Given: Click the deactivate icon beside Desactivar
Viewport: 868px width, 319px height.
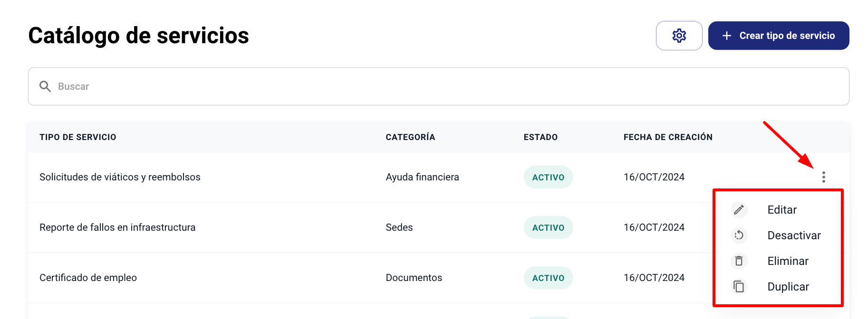Looking at the screenshot, I should click(739, 235).
